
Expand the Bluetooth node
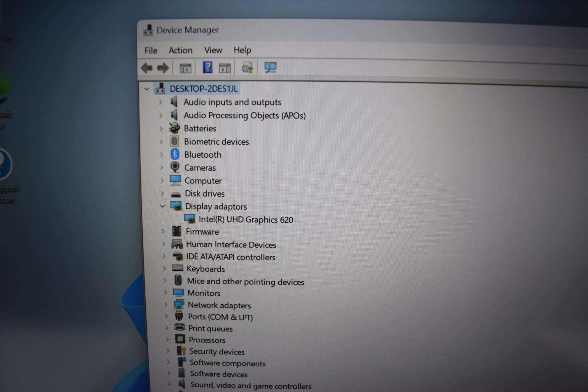[x=161, y=155]
